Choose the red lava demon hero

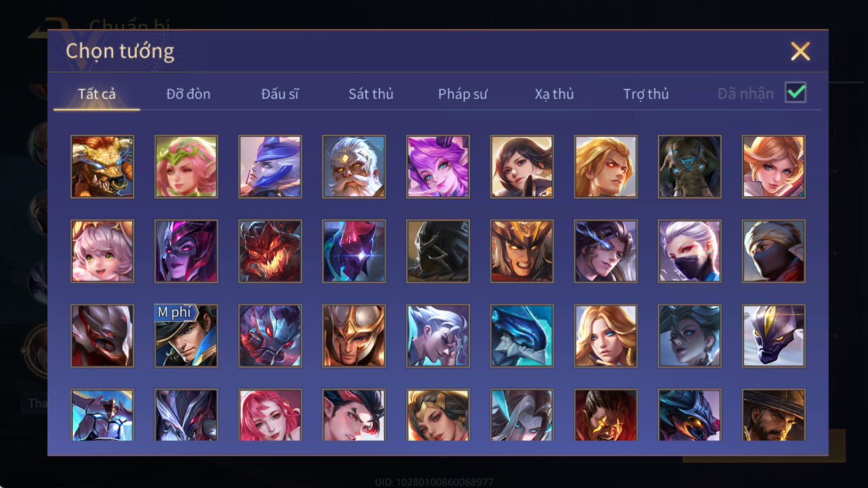tap(270, 251)
